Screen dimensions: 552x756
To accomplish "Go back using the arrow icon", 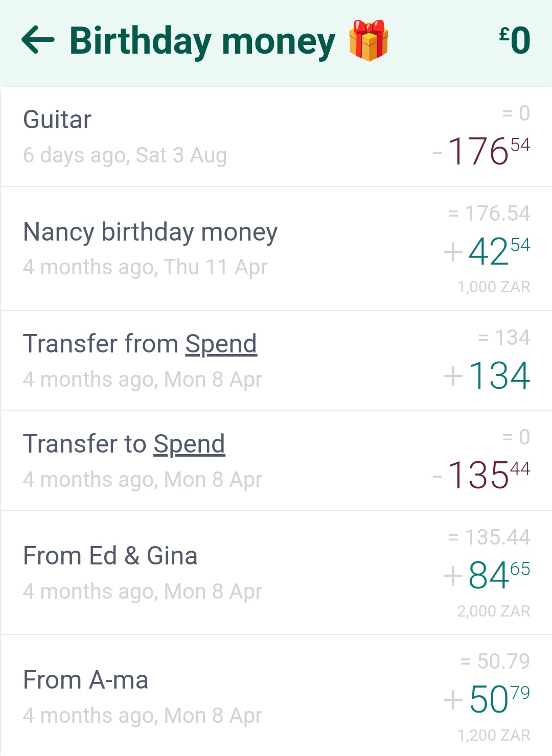I will (x=38, y=40).
